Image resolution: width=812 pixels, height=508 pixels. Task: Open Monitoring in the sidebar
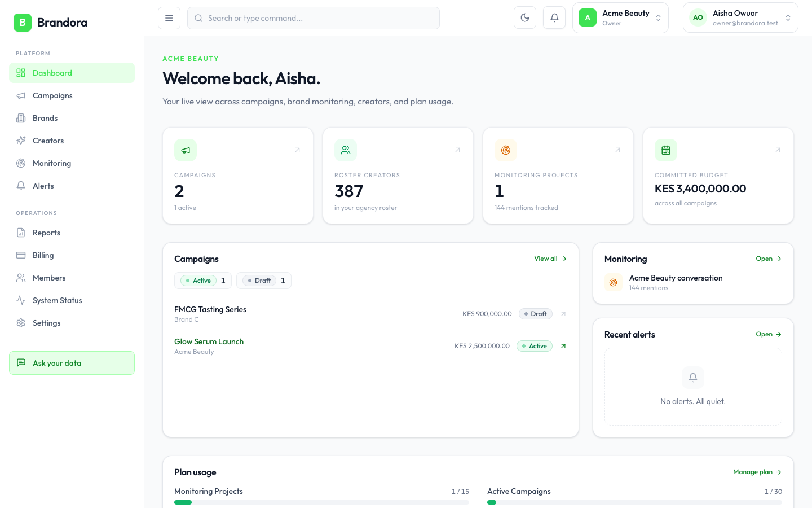(x=72, y=163)
